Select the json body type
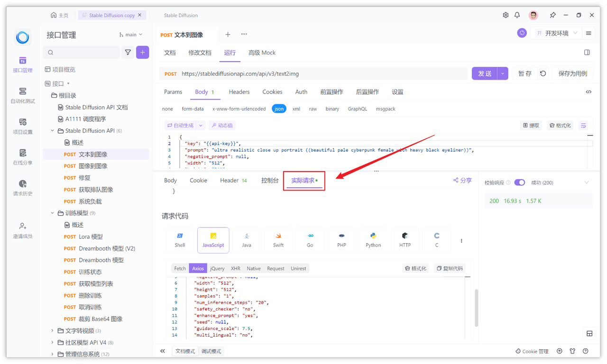Image resolution: width=607 pixels, height=364 pixels. tap(279, 109)
